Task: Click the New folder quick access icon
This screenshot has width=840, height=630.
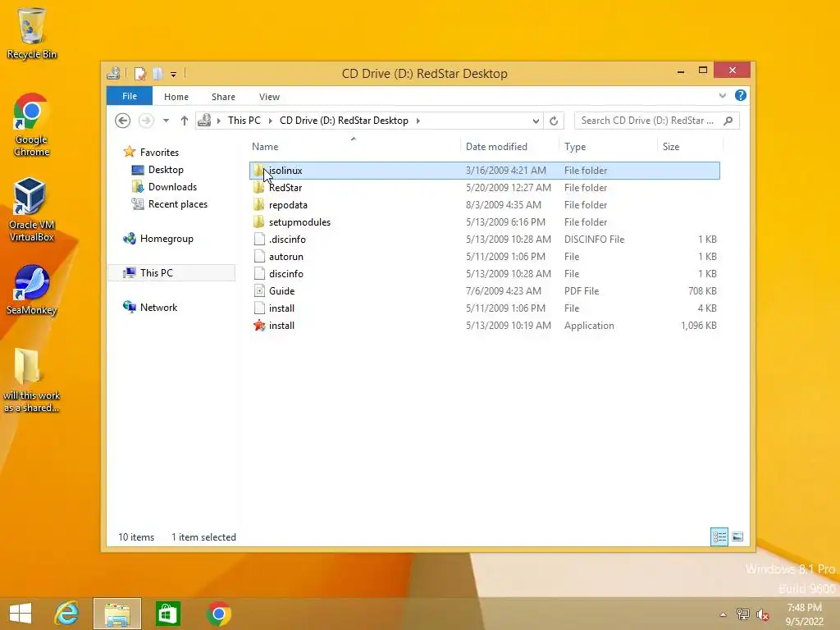Action: (157, 73)
